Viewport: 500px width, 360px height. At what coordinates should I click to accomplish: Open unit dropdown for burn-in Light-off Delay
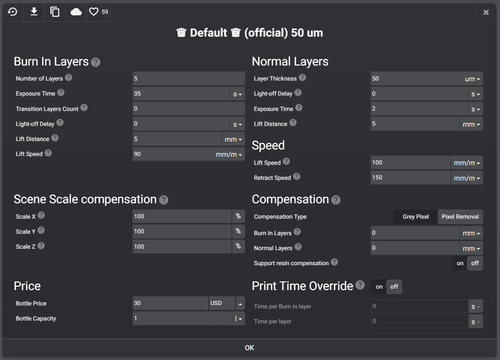click(237, 124)
